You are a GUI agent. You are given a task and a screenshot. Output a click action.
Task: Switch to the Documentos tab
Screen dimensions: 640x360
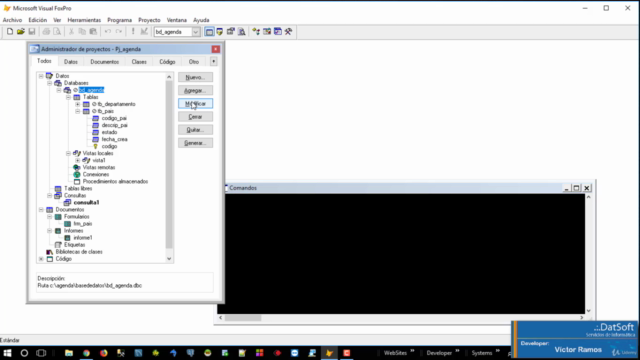click(104, 62)
